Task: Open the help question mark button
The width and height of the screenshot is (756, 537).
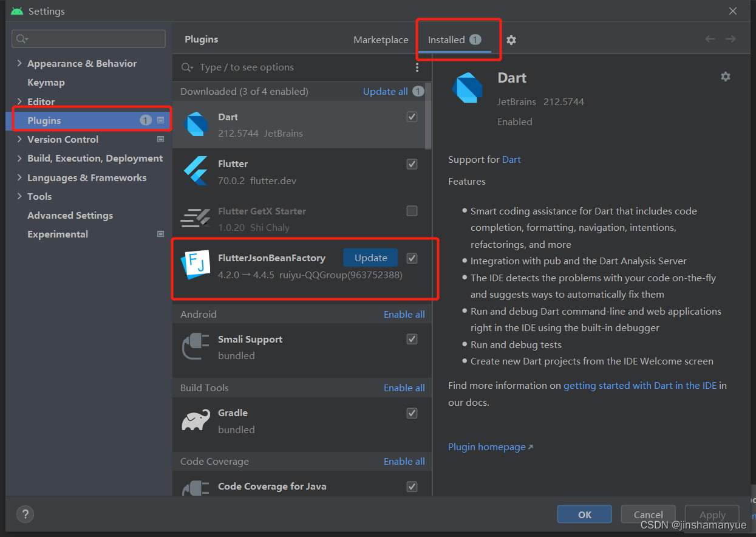Action: click(x=25, y=514)
